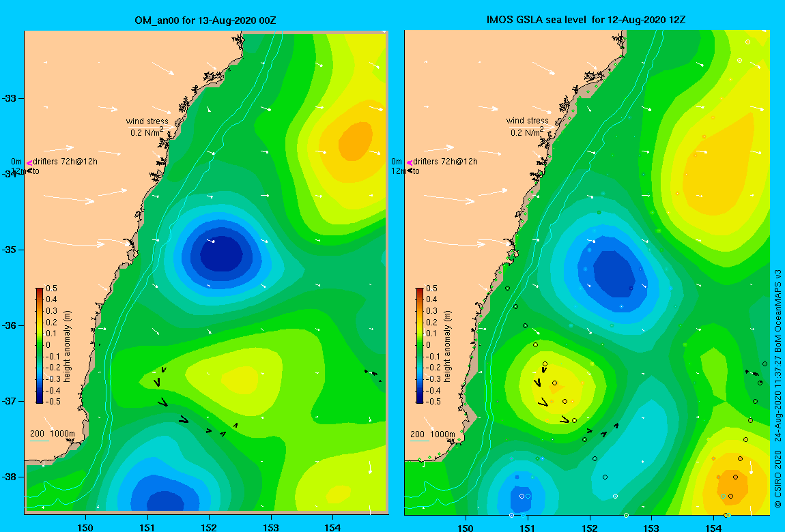Image resolution: width=785 pixels, height=532 pixels.
Task: Click '0.2 N/m' value in IMOS GSLA map
Action: click(525, 132)
